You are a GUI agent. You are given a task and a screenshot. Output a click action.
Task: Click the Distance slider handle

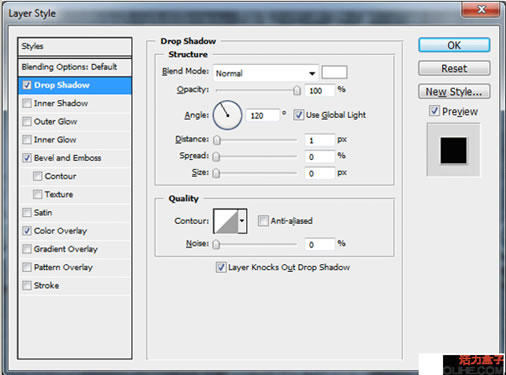click(217, 140)
